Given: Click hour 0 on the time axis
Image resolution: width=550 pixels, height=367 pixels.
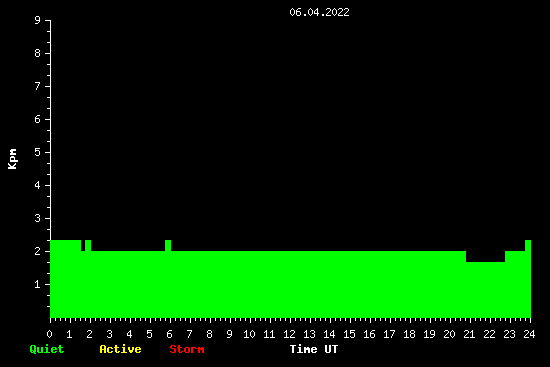Looking at the screenshot, I should coord(49,334).
